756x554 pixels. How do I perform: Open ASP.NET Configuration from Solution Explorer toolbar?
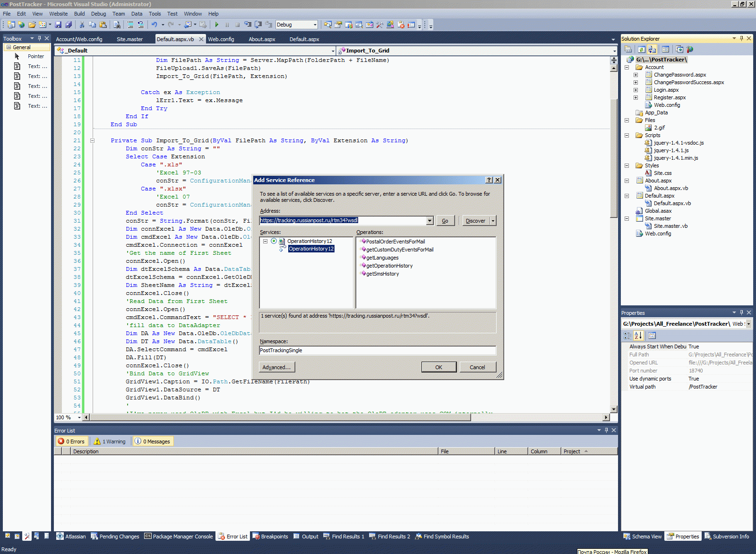(x=690, y=49)
